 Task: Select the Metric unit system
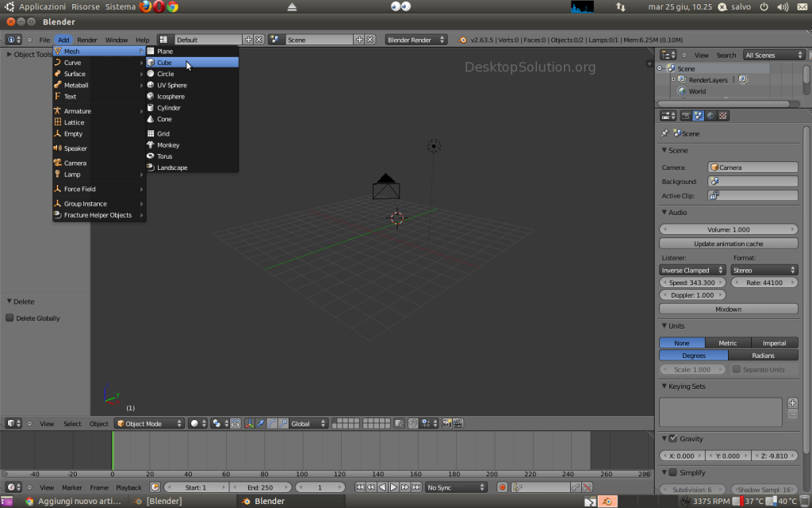pyautogui.click(x=727, y=343)
